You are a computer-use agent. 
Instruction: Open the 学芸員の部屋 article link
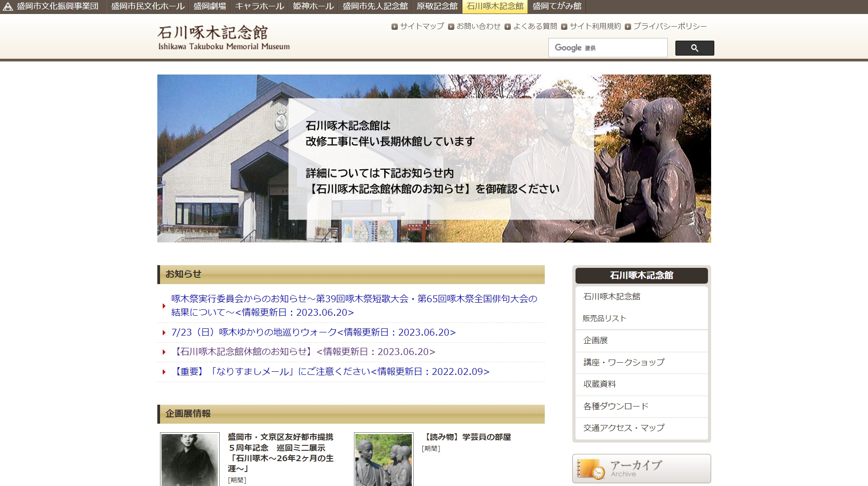tap(467, 437)
